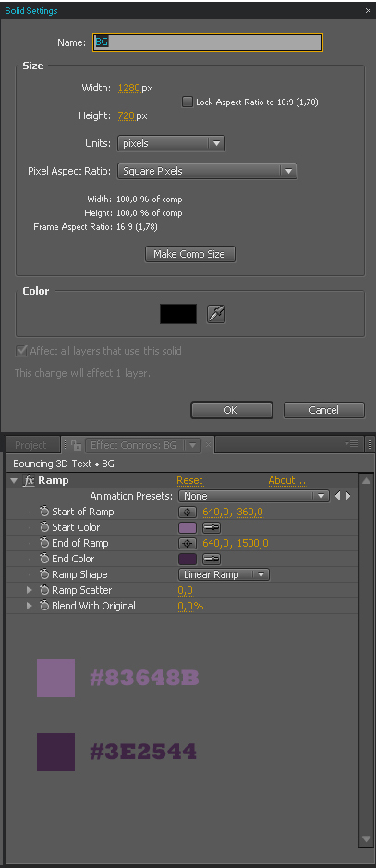Use the End Color eyedropper
The image size is (376, 868).
point(212,559)
